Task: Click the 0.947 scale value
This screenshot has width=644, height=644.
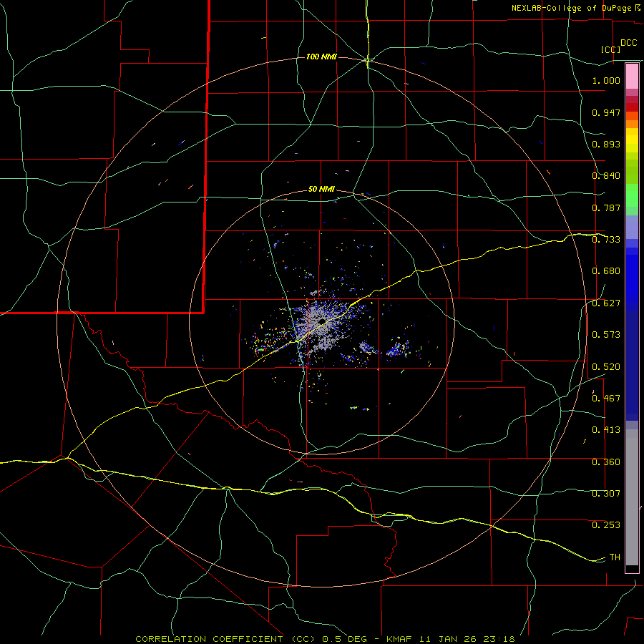Action: click(x=606, y=112)
